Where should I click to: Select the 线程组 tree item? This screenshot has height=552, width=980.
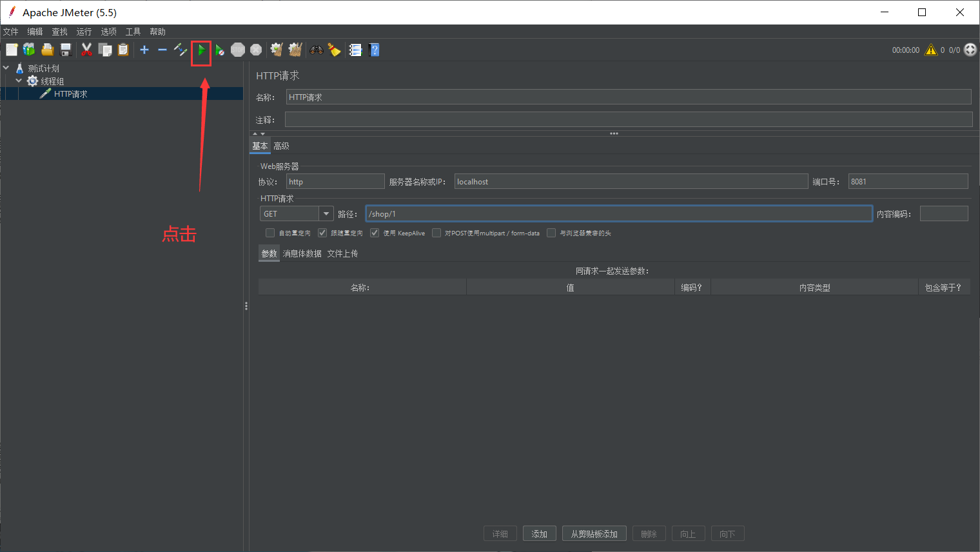click(x=52, y=81)
